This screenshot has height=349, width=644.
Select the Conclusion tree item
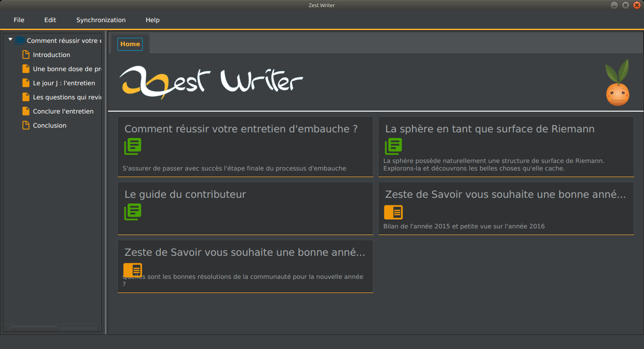point(50,125)
